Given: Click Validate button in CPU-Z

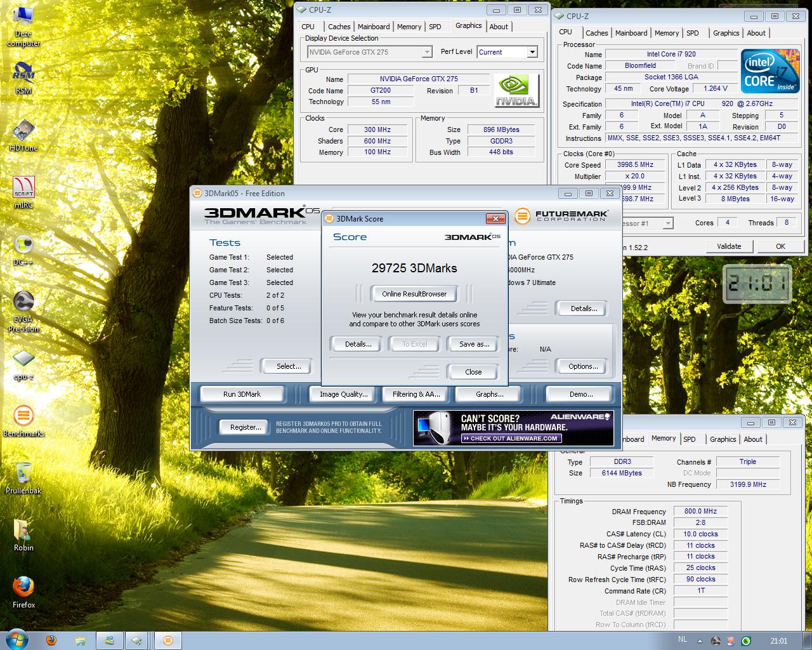Looking at the screenshot, I should (729, 246).
